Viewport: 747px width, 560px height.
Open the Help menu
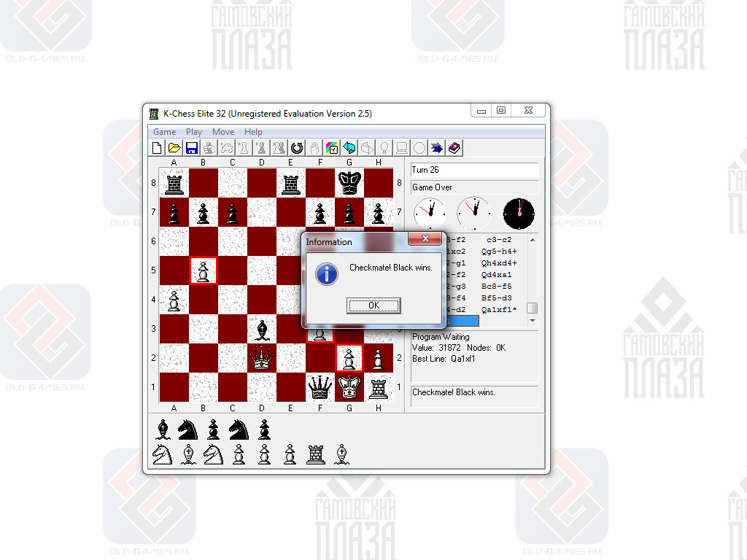253,132
